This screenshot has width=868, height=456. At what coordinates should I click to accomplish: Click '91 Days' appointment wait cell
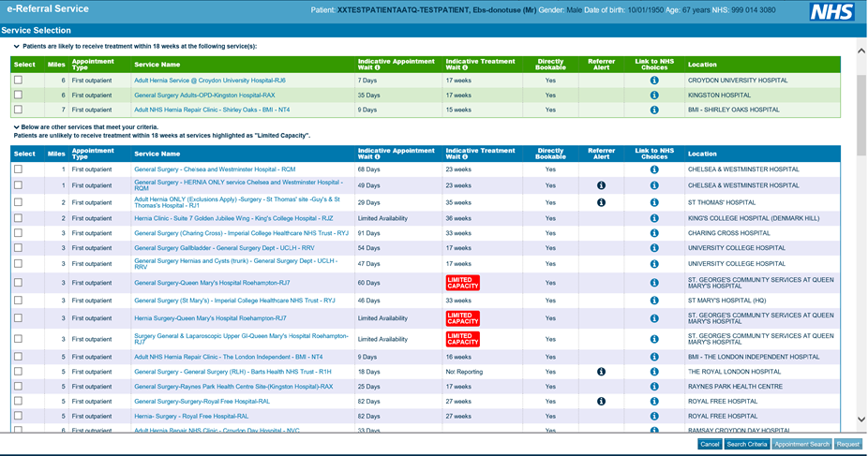coord(368,233)
